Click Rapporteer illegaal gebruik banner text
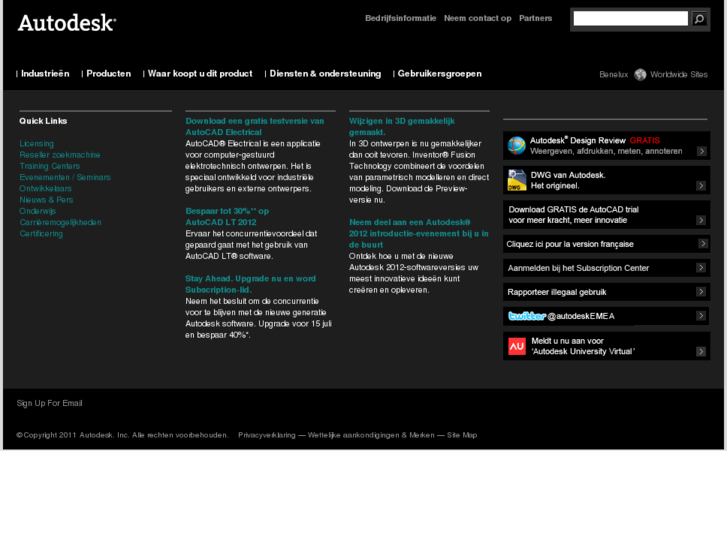 557,292
